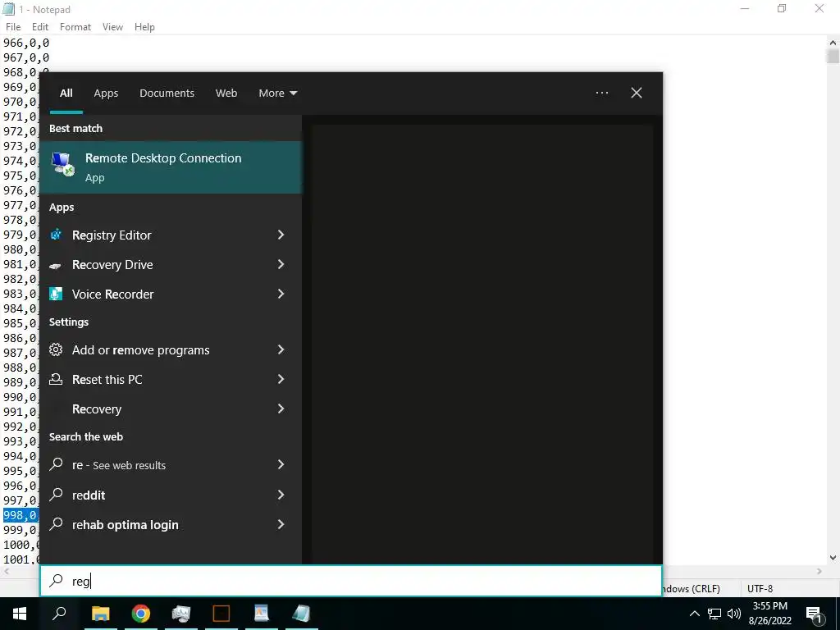Open File Explorer from the taskbar
This screenshot has width=840, height=630.
point(100,614)
